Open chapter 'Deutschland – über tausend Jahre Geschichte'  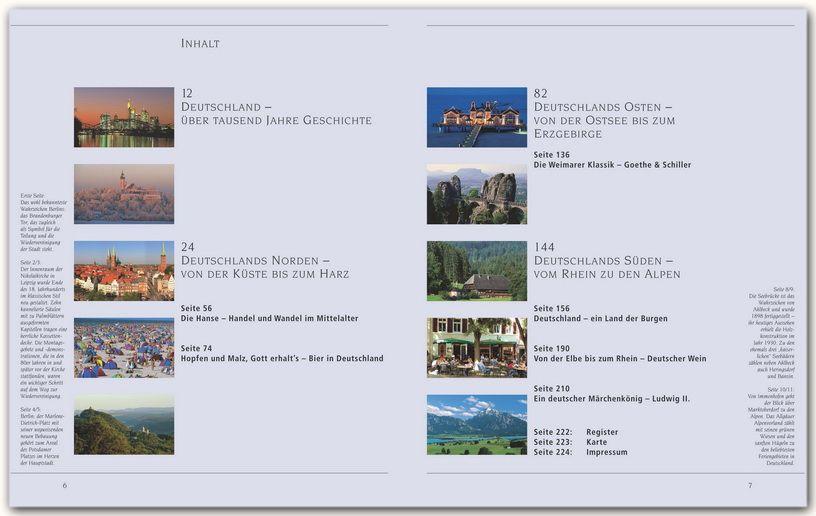[276, 113]
